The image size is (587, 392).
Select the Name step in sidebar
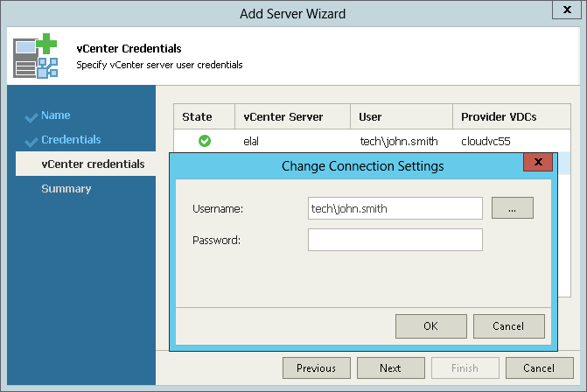56,115
